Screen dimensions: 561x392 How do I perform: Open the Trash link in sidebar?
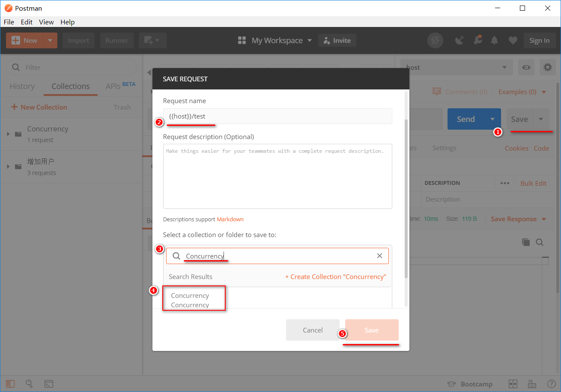pos(122,107)
